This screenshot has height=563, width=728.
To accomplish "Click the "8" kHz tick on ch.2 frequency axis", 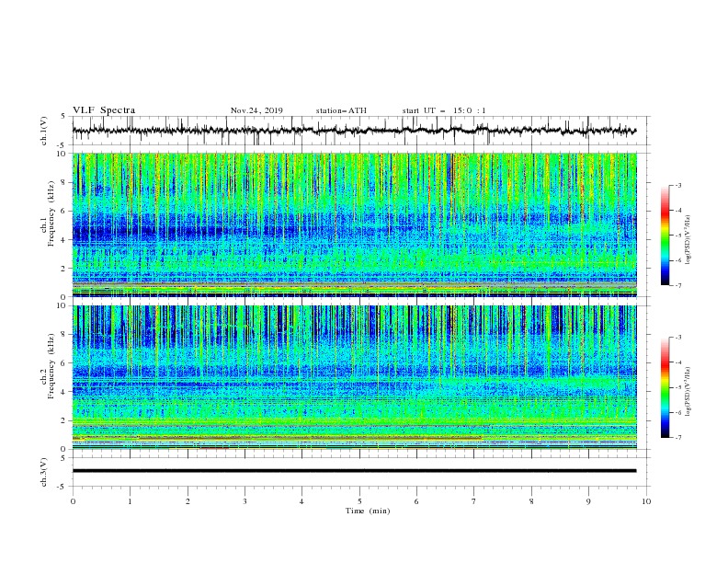I will [64, 335].
